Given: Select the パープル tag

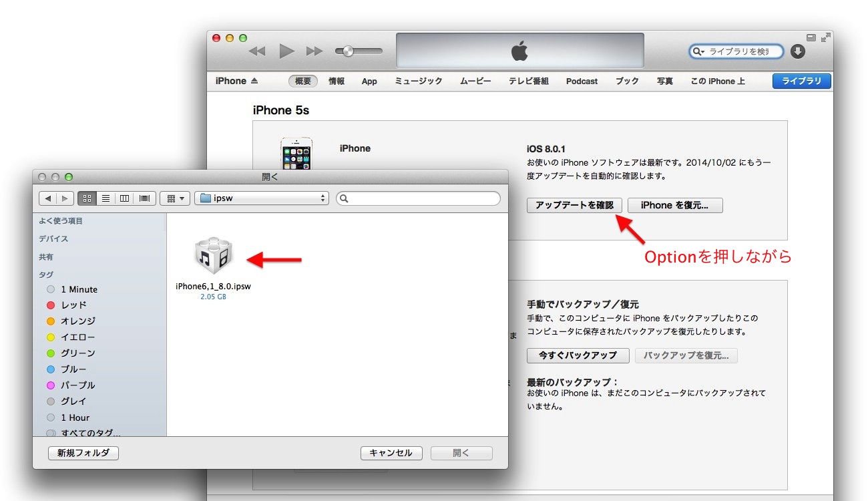Looking at the screenshot, I should [71, 385].
